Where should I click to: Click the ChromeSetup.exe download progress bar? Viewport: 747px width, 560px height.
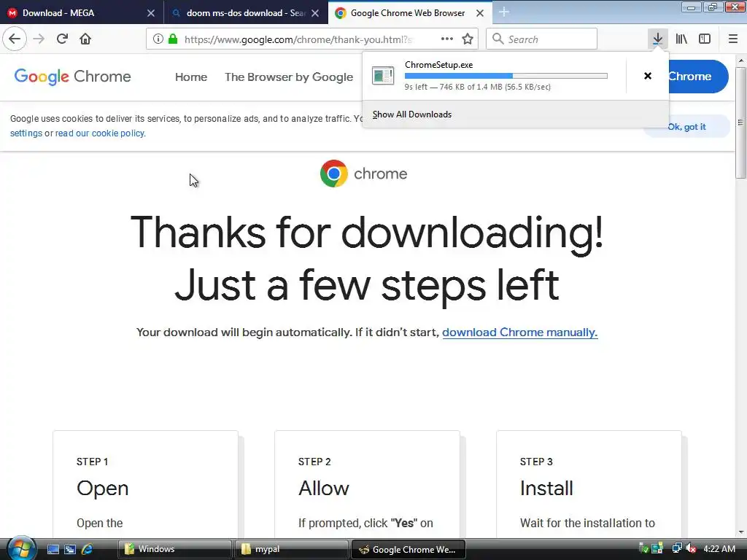click(506, 76)
